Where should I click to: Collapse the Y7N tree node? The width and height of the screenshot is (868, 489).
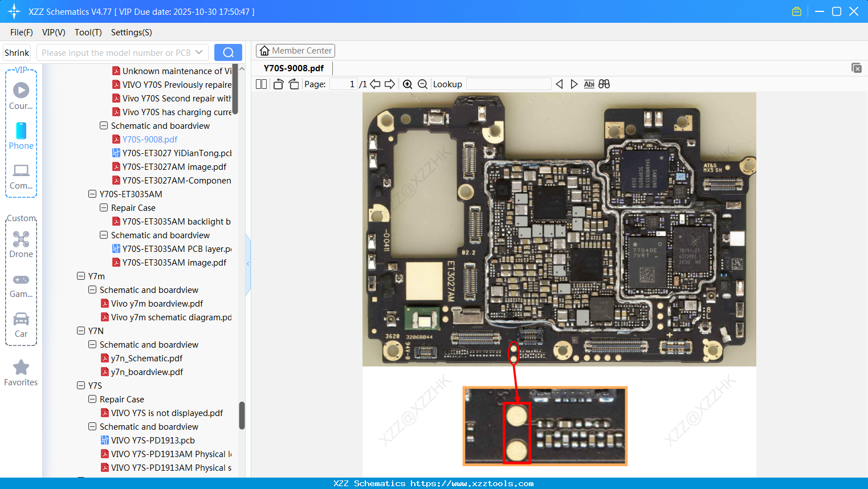click(x=81, y=331)
